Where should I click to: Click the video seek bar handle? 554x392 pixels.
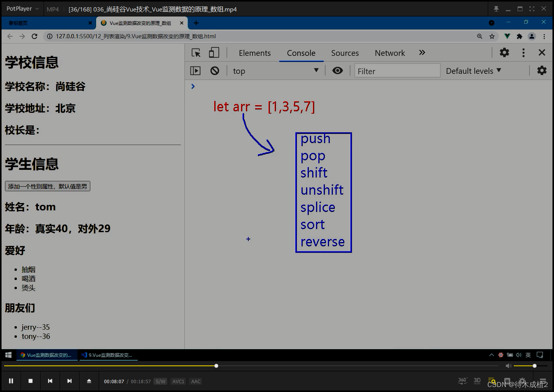coord(216,366)
